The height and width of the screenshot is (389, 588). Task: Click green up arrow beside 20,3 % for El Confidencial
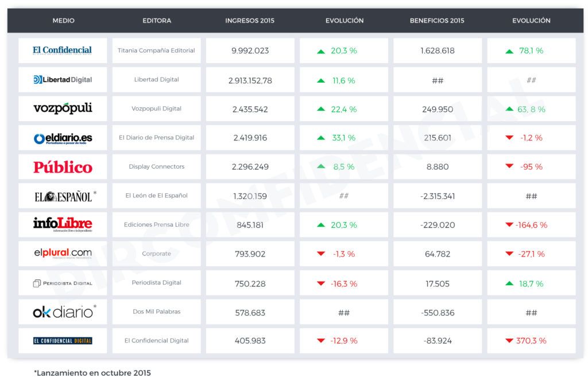coord(320,52)
